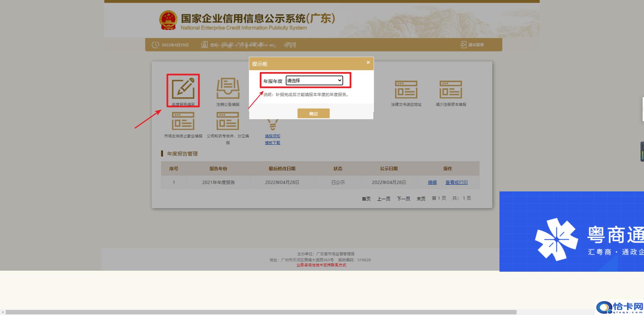Viewport: 644px width, 315px height.
Task: Open 注销公告填报 cancellation notice icon
Action: click(228, 88)
